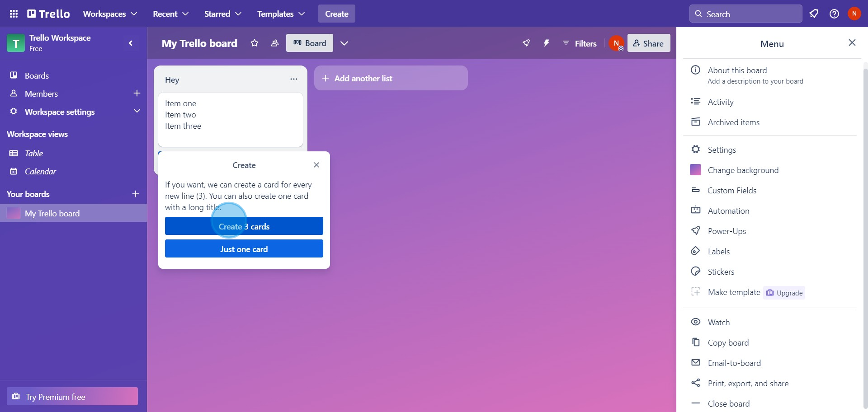
Task: Create new board plus icon
Action: coord(135,194)
